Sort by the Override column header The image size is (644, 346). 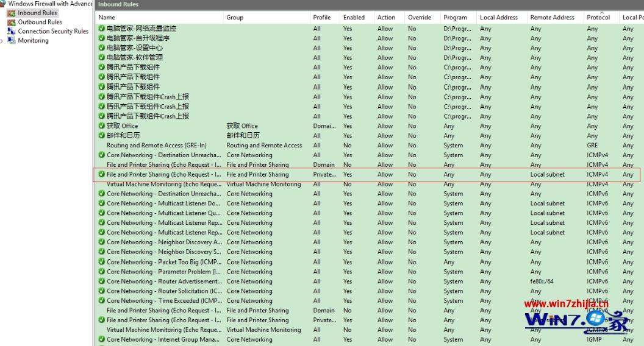[x=420, y=17]
